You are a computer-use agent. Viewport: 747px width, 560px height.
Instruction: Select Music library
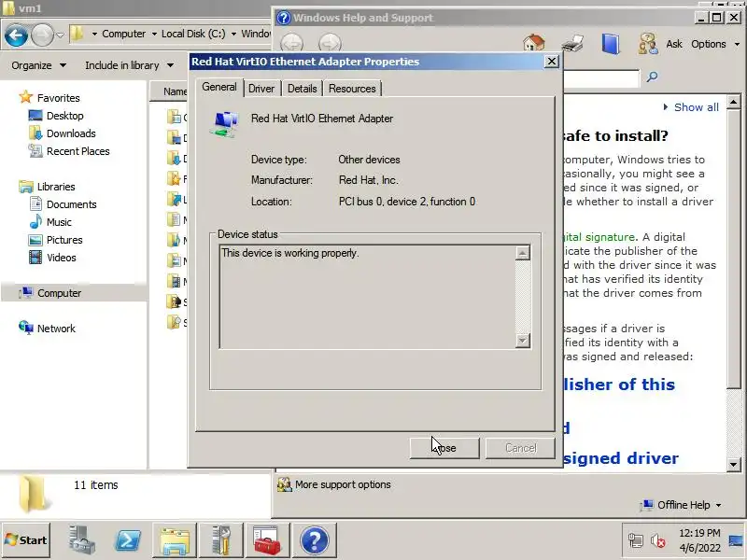[x=59, y=222]
